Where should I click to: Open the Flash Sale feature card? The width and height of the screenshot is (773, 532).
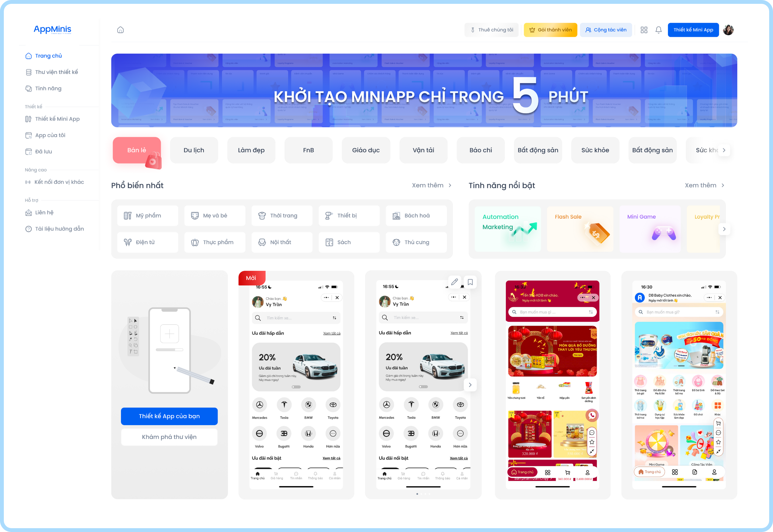(580, 229)
